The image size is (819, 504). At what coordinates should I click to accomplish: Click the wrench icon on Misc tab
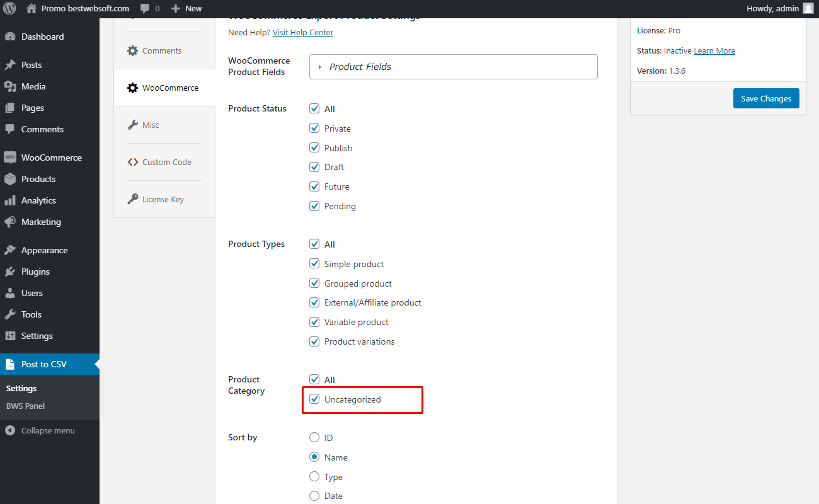pyautogui.click(x=132, y=125)
